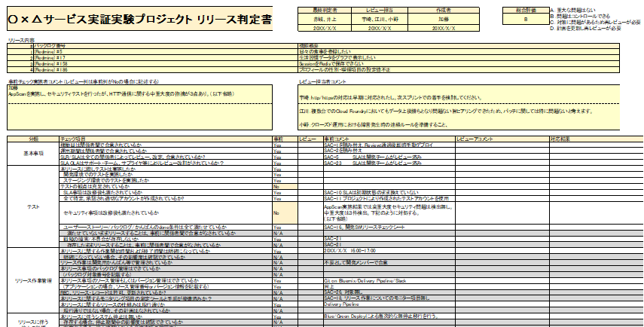Viewport: 644px width, 327px height.
Task: Select the overall rating cell showing B
Action: tap(526, 19)
